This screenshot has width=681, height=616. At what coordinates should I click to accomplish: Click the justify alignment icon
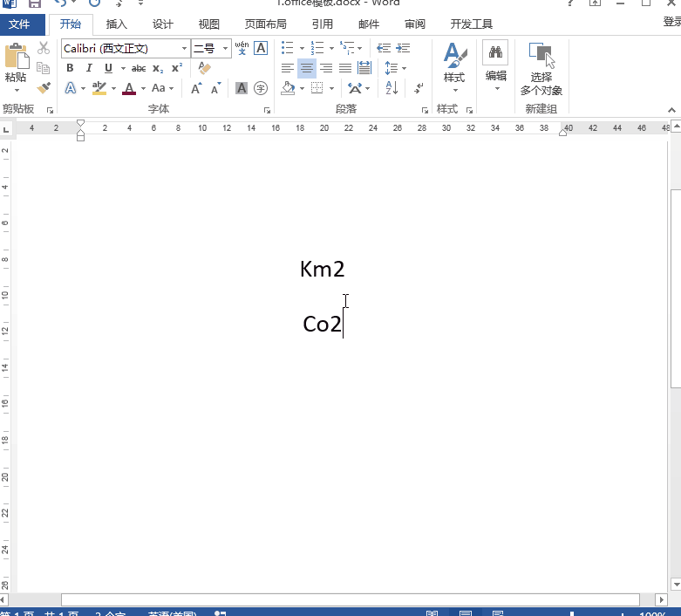click(x=345, y=68)
